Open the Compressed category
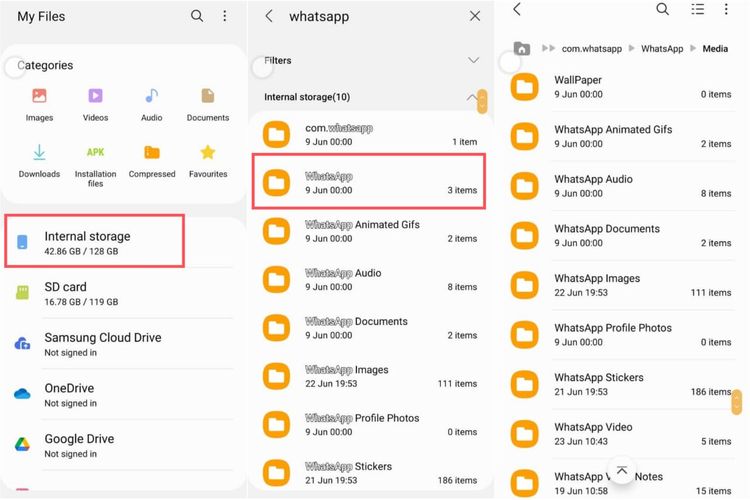This screenshot has height=500, width=750. click(152, 162)
